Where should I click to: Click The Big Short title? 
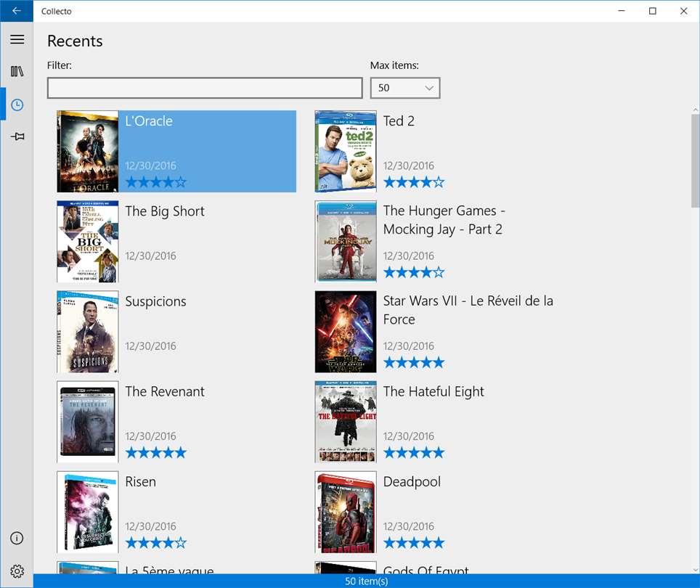[x=165, y=211]
